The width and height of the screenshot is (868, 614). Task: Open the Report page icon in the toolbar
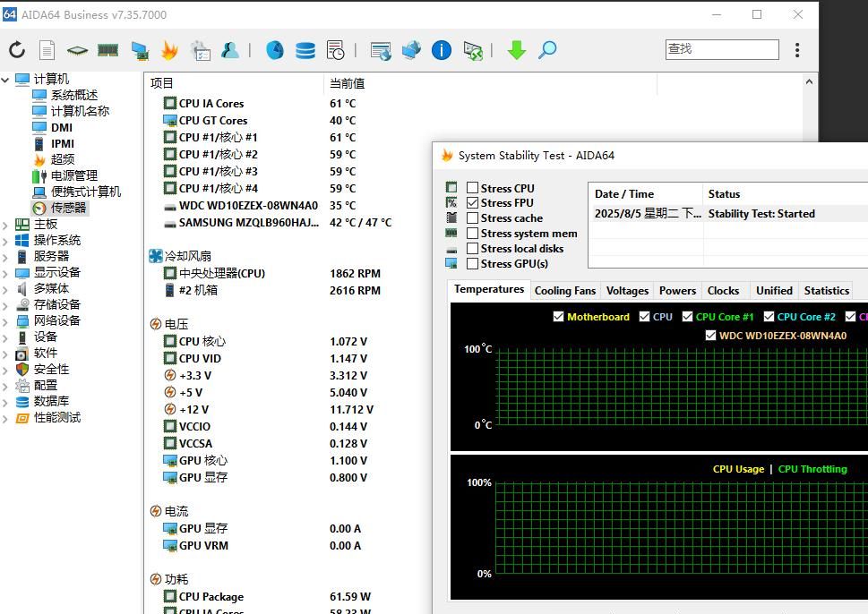(x=47, y=50)
